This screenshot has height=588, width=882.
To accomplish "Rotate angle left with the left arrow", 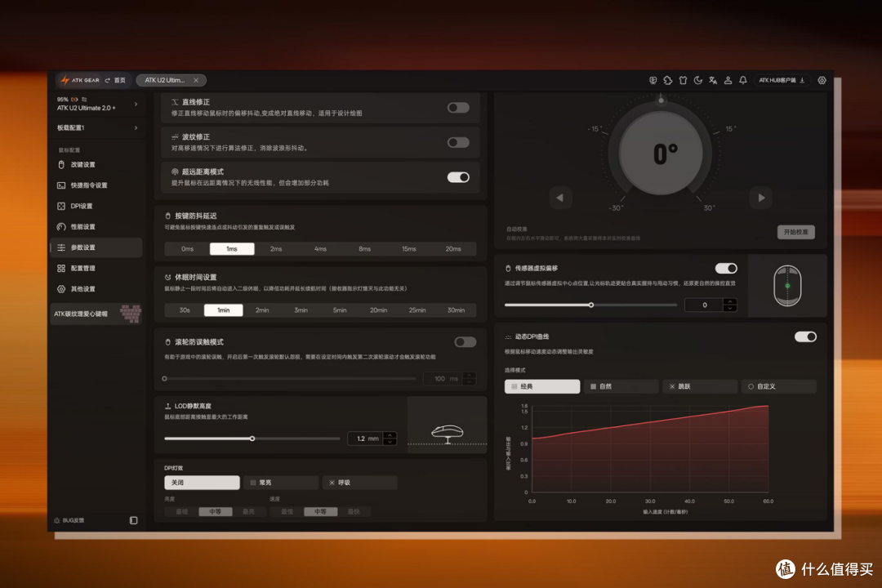I will (560, 198).
